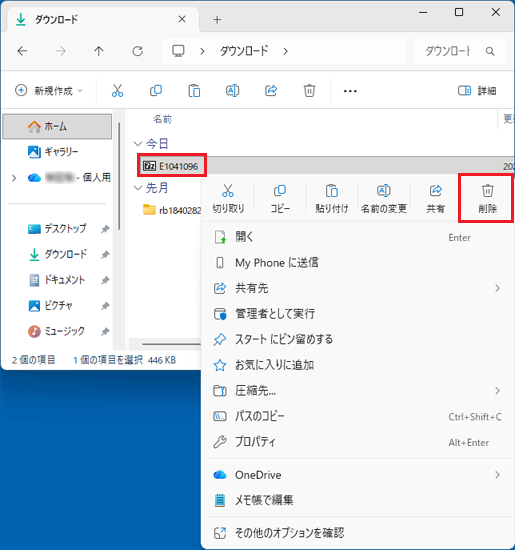Select the E1041096 file
The height and width of the screenshot is (550, 515).
(172, 165)
